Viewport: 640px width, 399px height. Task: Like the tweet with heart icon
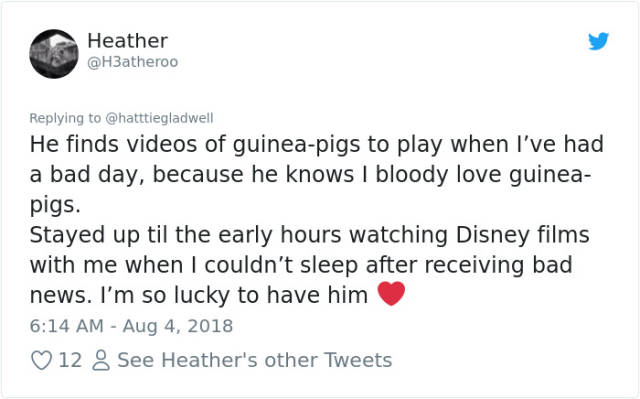pos(41,360)
